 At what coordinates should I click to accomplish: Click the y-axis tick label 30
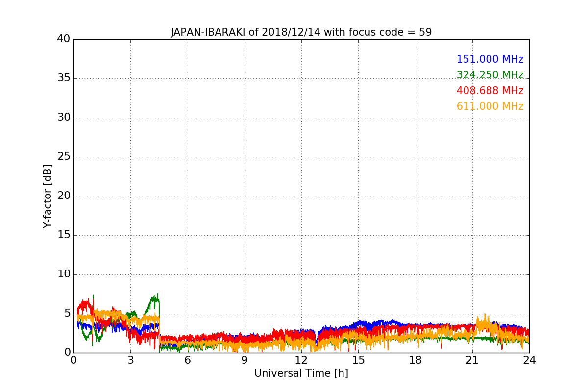(x=64, y=118)
